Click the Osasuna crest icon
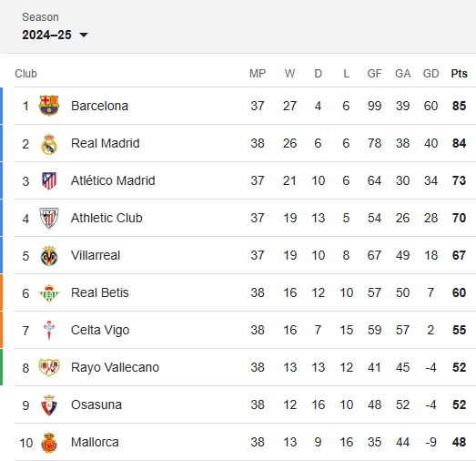 point(49,405)
